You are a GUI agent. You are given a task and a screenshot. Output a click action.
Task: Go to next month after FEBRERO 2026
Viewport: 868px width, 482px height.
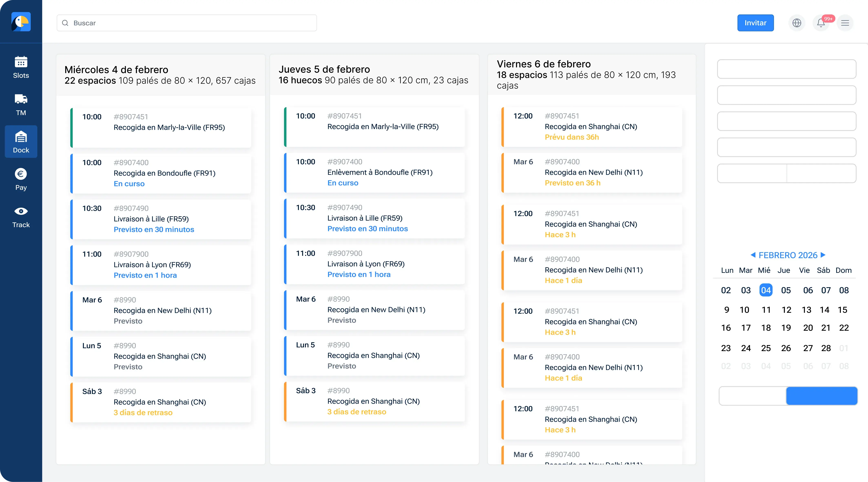pyautogui.click(x=823, y=255)
